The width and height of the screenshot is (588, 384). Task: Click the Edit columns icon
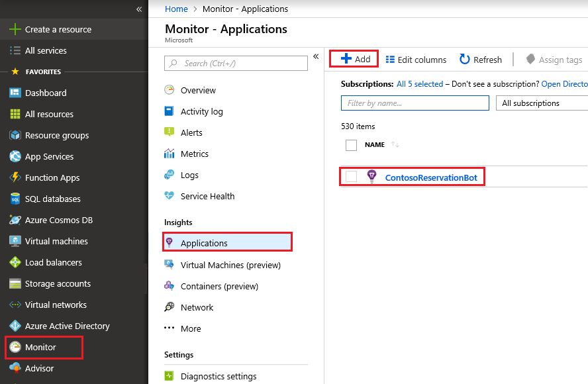click(x=391, y=60)
